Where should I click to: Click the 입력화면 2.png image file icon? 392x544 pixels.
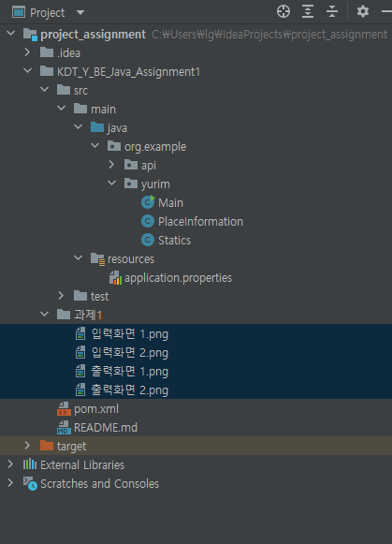click(x=80, y=352)
